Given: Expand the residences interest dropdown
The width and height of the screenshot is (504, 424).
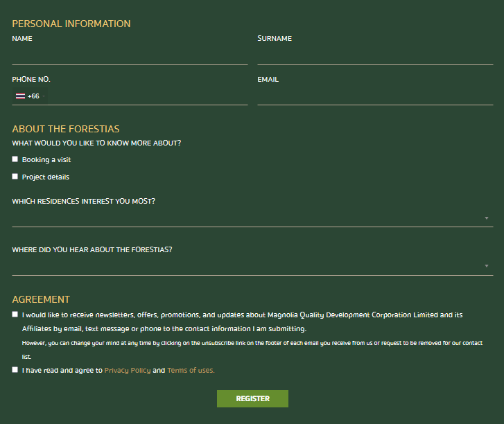Looking at the screenshot, I should [252, 218].
